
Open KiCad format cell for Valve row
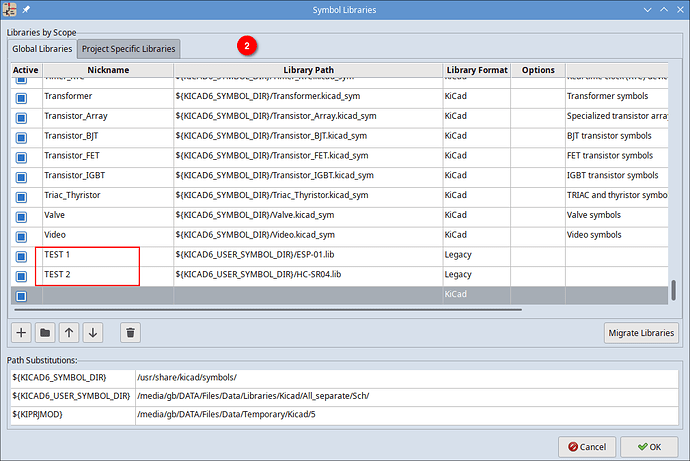[x=477, y=216]
